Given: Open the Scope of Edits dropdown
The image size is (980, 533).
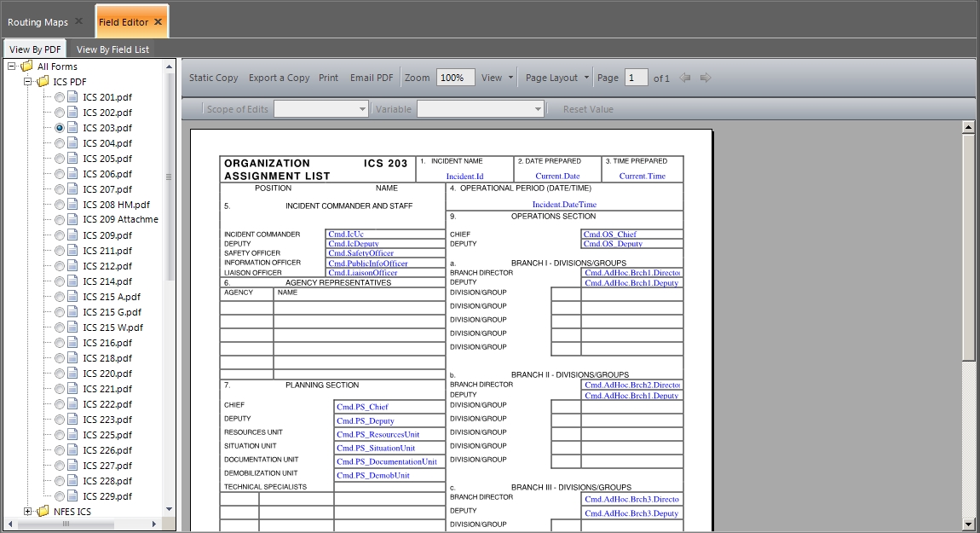Looking at the screenshot, I should pos(320,109).
